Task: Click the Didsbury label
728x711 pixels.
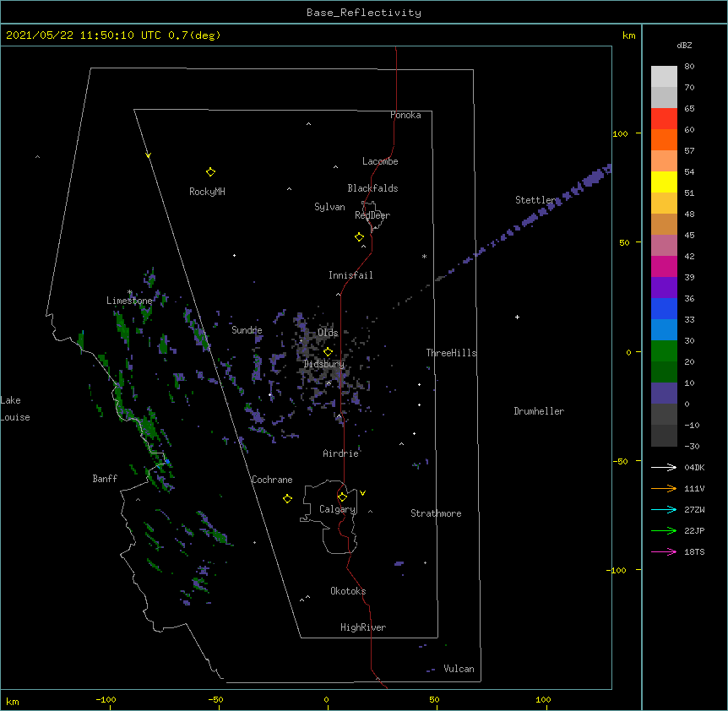Action: pyautogui.click(x=324, y=364)
